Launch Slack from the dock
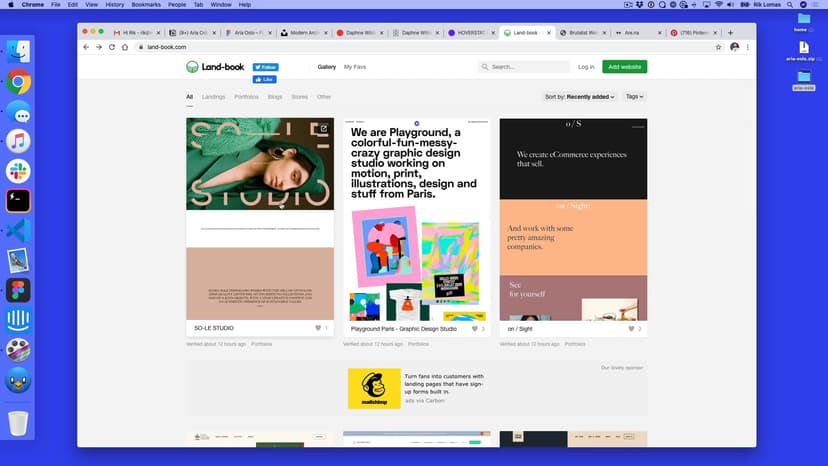Image resolution: width=828 pixels, height=466 pixels. [18, 170]
